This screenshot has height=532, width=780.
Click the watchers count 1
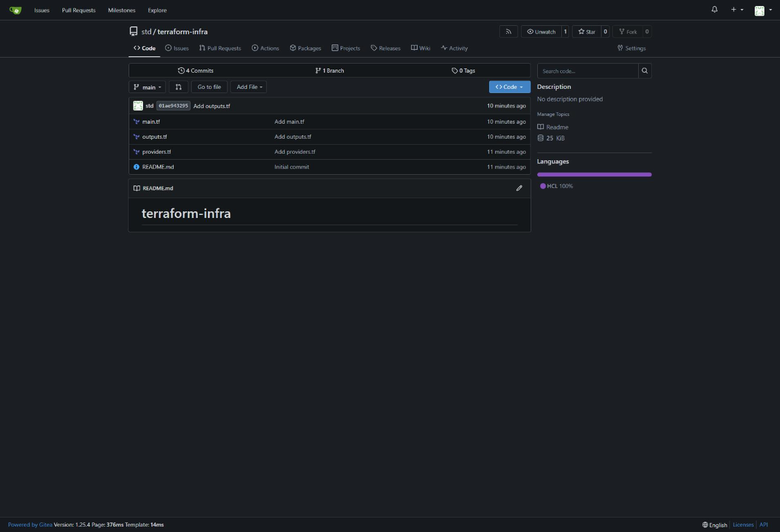pyautogui.click(x=565, y=32)
